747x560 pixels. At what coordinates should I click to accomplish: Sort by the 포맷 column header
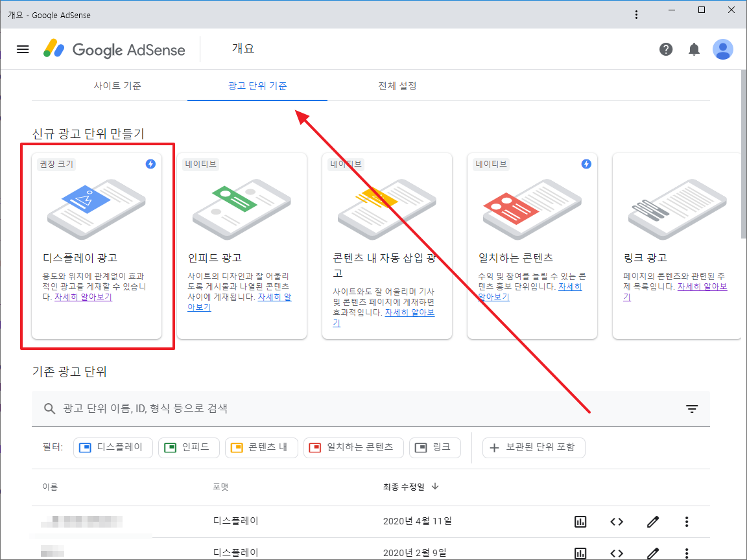coord(220,487)
